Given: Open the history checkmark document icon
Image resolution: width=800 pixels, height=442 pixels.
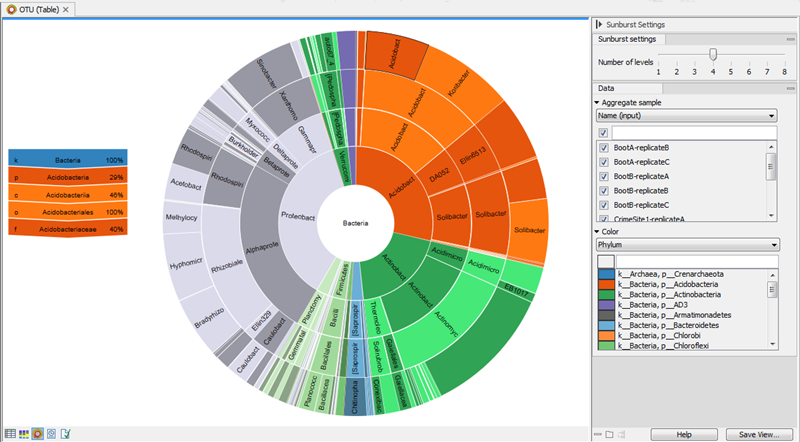Looking at the screenshot, I should (x=65, y=434).
